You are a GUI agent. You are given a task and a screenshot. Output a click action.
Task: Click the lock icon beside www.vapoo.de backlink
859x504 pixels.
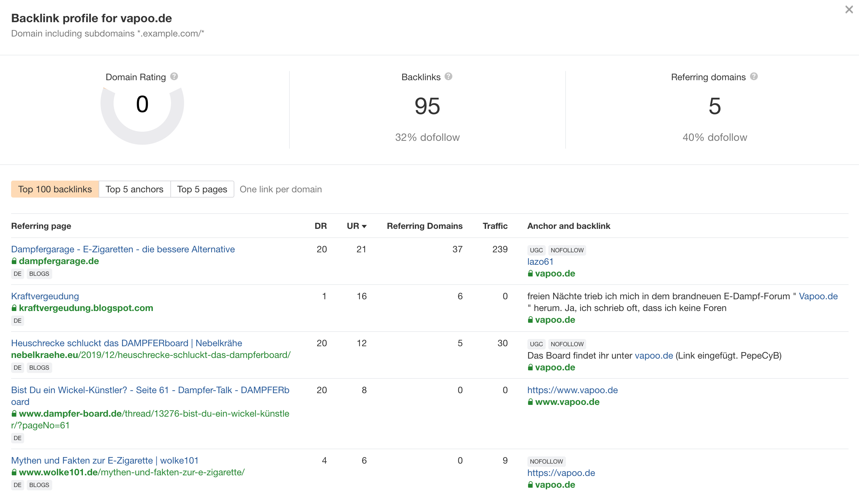pos(530,402)
